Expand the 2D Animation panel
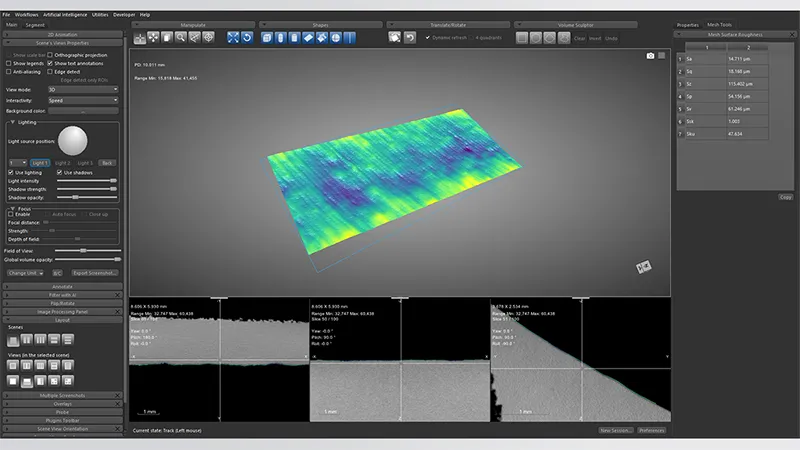 point(62,35)
